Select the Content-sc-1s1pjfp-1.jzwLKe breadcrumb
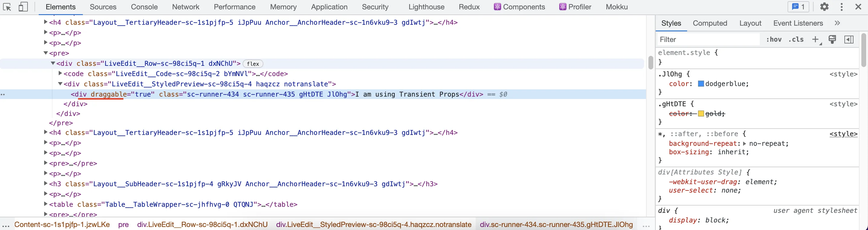868x230 pixels. coord(62,225)
